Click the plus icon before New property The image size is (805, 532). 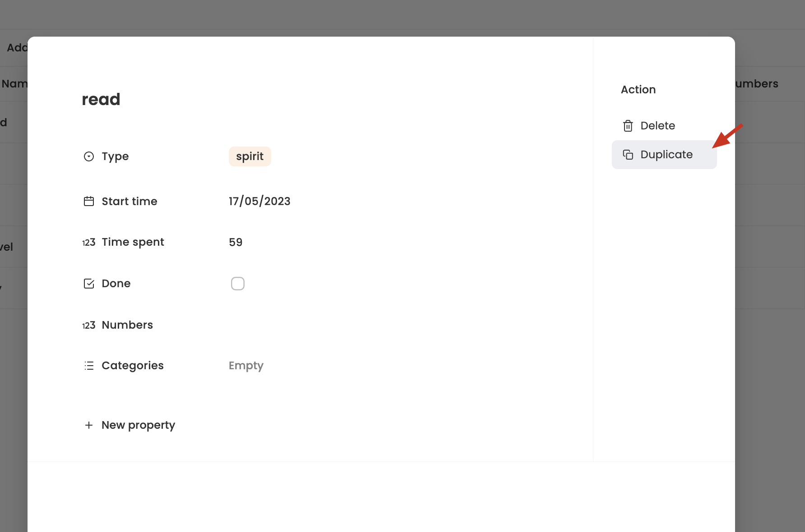point(89,425)
